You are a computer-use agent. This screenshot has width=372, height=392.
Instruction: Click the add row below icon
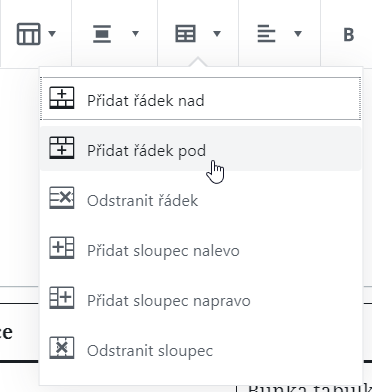62,148
